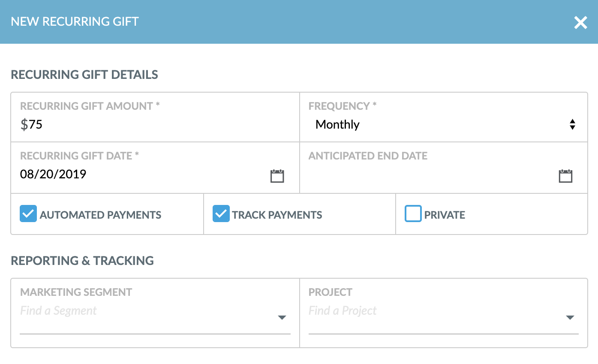This screenshot has width=598, height=364.
Task: Click the Reporting & Tracking heading
Action: (82, 261)
